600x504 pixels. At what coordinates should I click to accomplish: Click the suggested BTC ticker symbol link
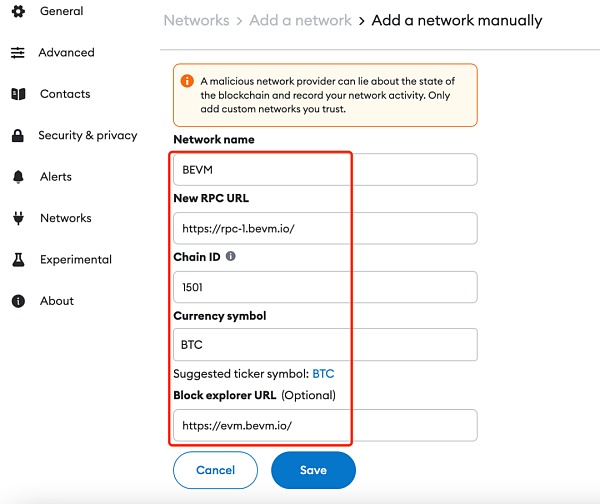point(323,374)
